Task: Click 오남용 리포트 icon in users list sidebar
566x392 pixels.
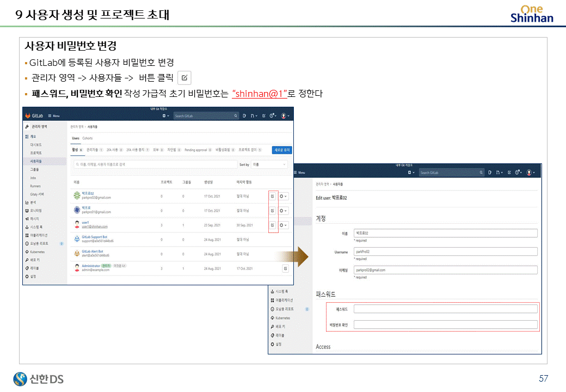Action: tap(27, 244)
